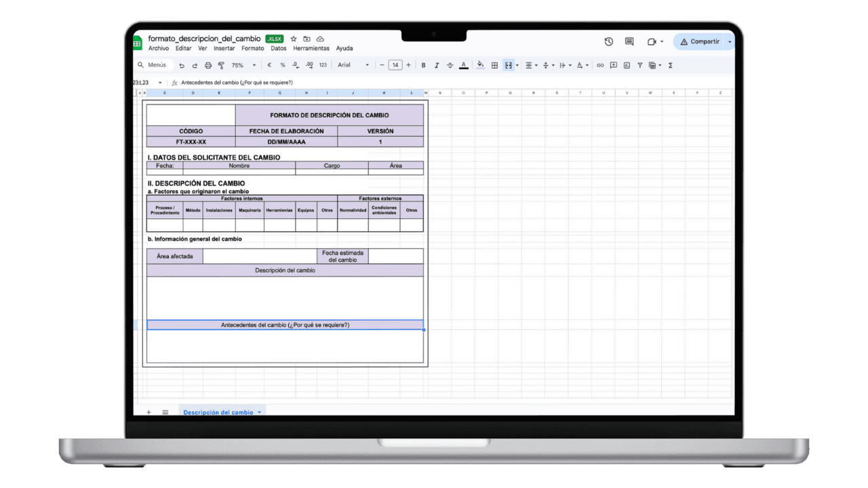Toggle strikethrough formatting
The width and height of the screenshot is (868, 488).
coord(450,66)
